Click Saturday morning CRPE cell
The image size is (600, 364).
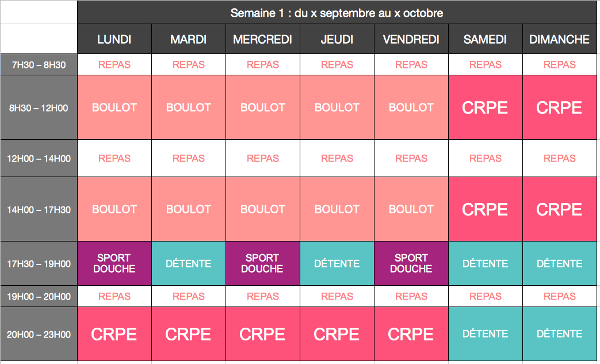pos(486,108)
